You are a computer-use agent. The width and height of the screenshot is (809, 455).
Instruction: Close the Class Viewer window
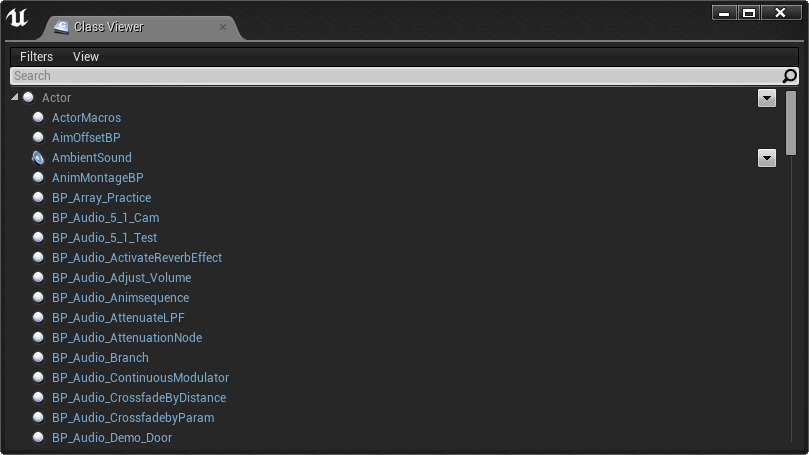coord(781,12)
